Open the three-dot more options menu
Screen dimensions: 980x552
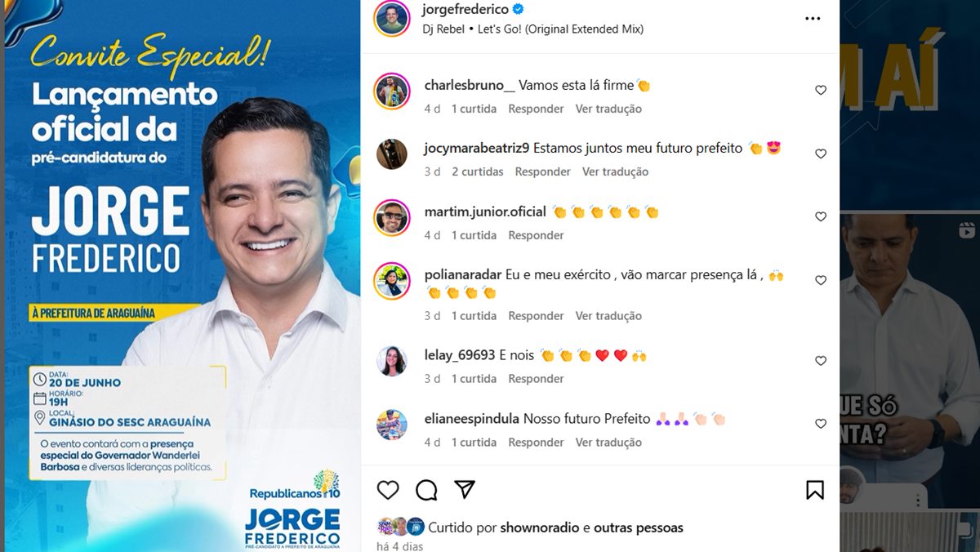(x=813, y=19)
